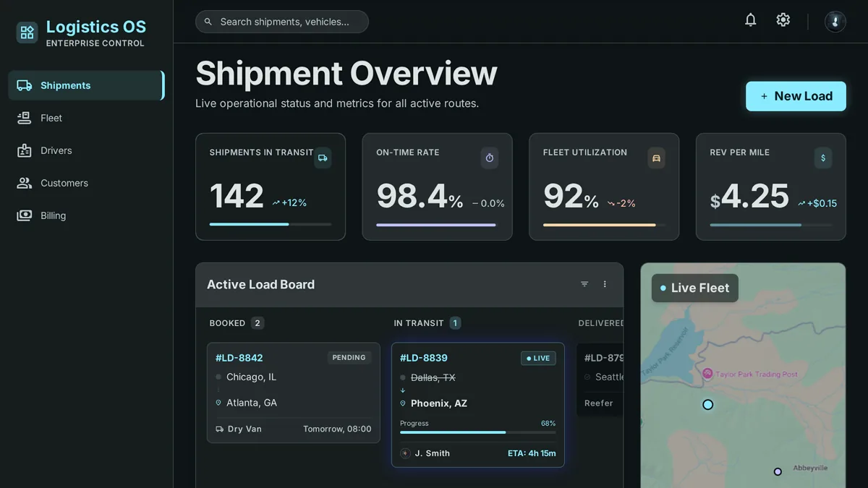Click the "Chicago, IL" origin text
Viewport: 868px width, 488px height.
pyautogui.click(x=251, y=377)
